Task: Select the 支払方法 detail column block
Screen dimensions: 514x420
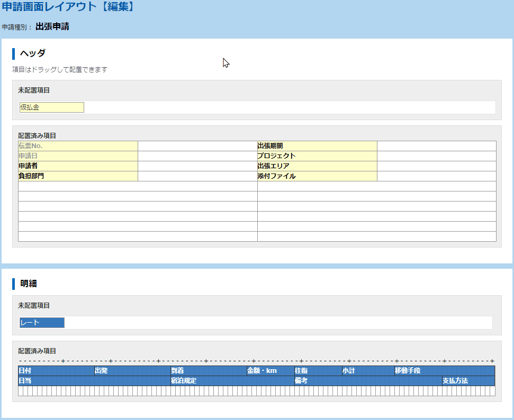Action: tap(468, 381)
